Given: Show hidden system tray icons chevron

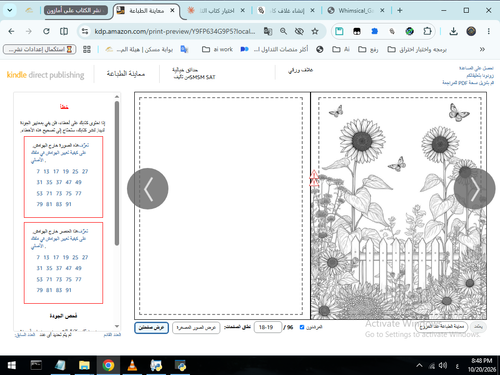Looking at the screenshot, I should (419, 365).
